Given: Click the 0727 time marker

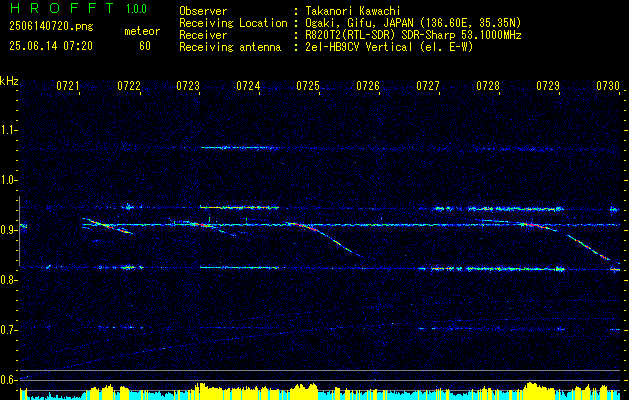Looking at the screenshot, I should tap(428, 85).
